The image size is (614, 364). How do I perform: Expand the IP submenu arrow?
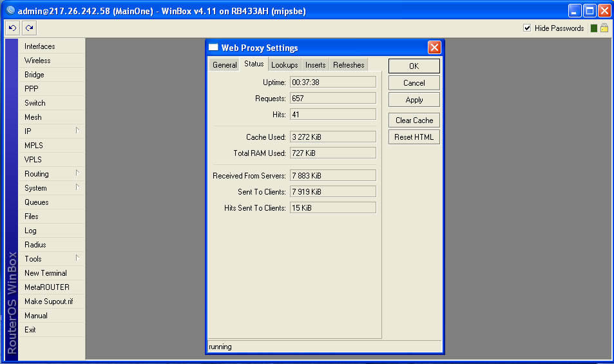[x=77, y=130]
